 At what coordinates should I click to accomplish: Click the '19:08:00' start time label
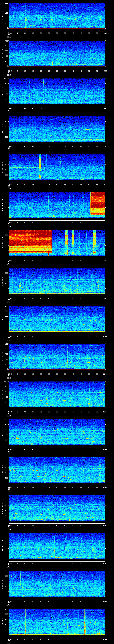[9, 298]
